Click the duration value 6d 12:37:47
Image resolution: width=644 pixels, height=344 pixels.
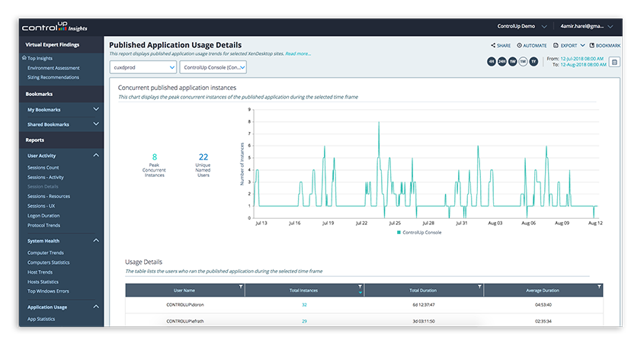[424, 305]
